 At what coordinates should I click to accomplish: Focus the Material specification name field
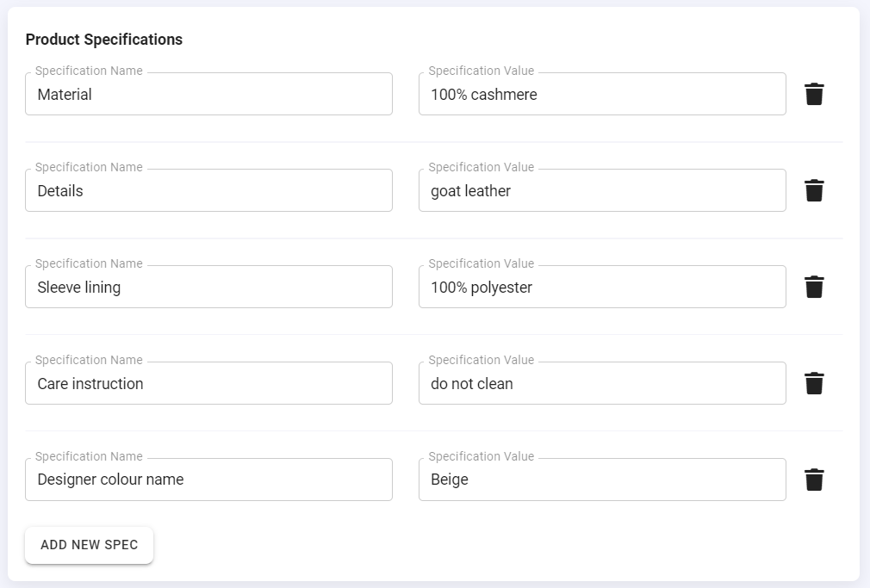(x=207, y=94)
